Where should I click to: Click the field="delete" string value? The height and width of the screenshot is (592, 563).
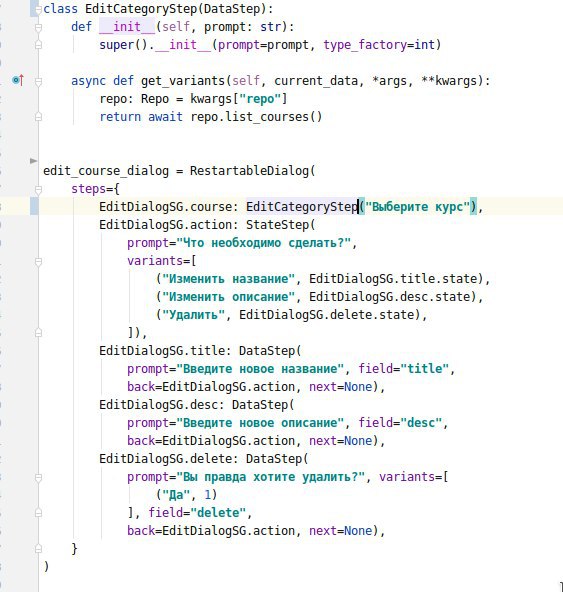[218, 513]
